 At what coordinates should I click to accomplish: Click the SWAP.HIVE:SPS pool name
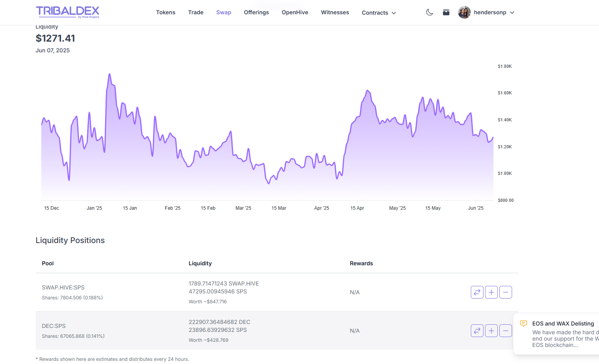[x=63, y=287]
